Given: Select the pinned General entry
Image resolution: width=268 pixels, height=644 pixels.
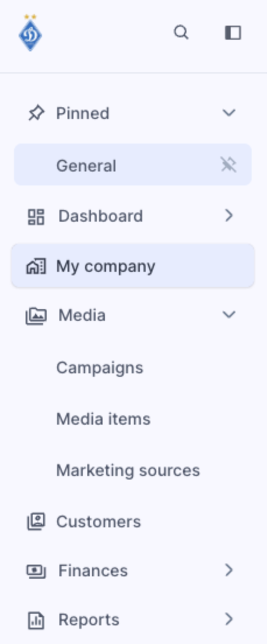Looking at the screenshot, I should coord(133,164).
